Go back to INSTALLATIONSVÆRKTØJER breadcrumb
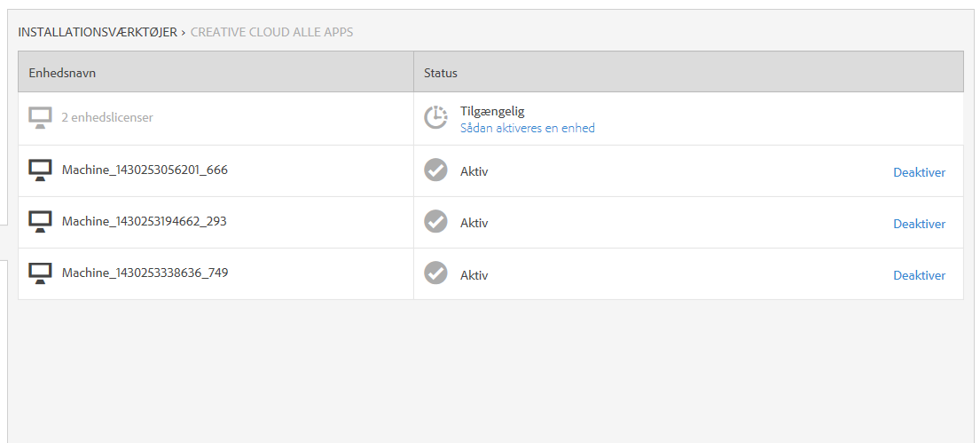Image resolution: width=980 pixels, height=443 pixels. [x=98, y=32]
